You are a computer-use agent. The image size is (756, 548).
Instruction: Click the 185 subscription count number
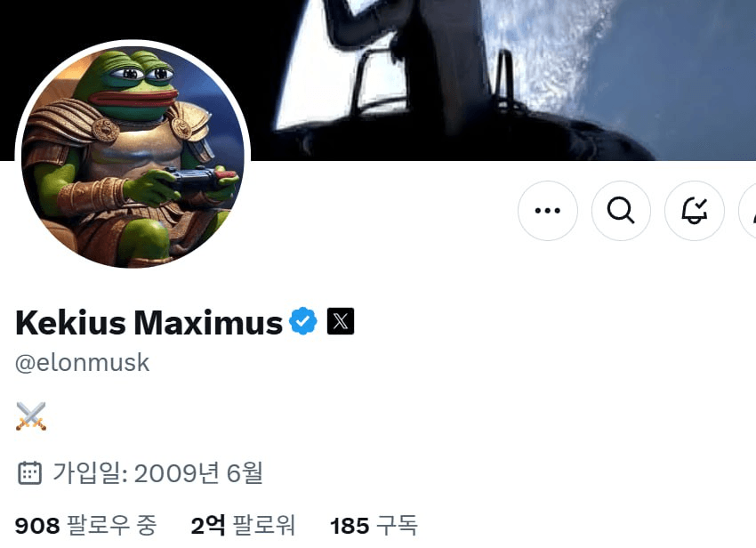[350, 526]
